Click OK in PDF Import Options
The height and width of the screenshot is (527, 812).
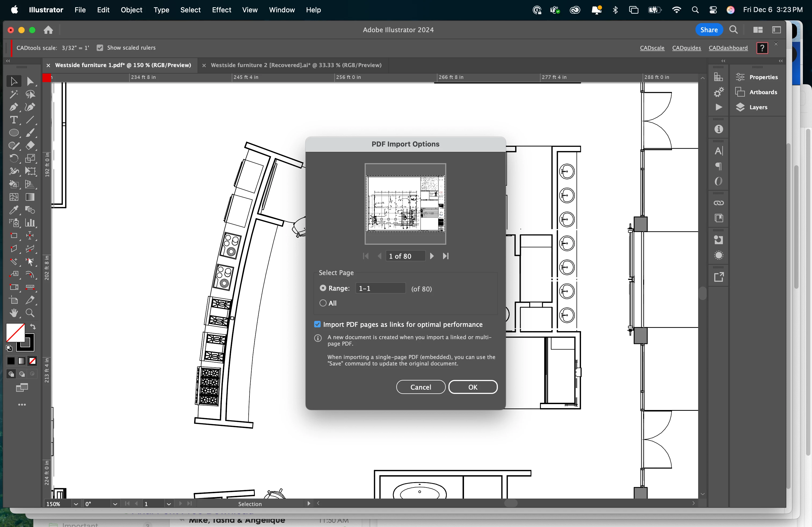point(473,387)
